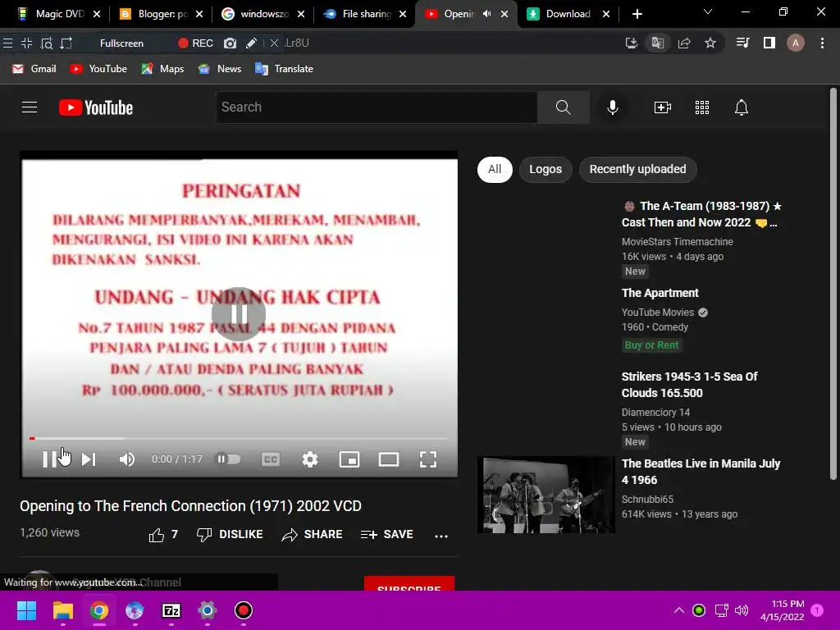Toggle the autoplay switch
Image resolution: width=840 pixels, height=630 pixels.
tap(228, 459)
